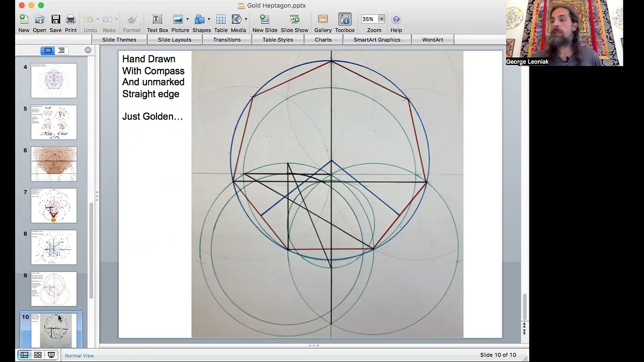This screenshot has height=362, width=644.
Task: Insert a Table using toolbar icon
Action: pos(221,19)
